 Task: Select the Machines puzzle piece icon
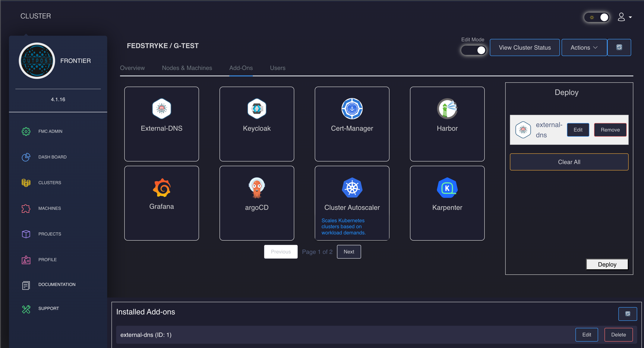tap(26, 208)
